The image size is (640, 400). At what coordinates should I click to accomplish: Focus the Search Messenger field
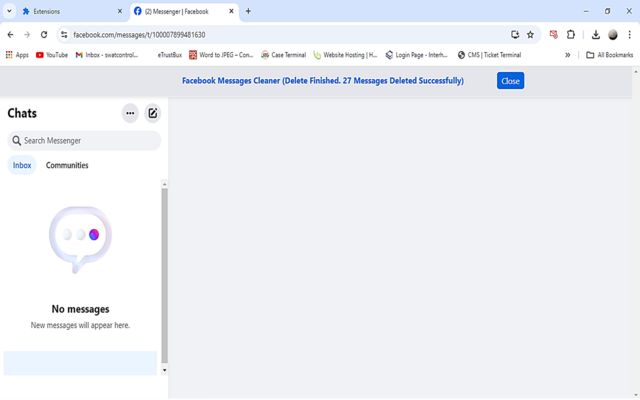pyautogui.click(x=84, y=141)
